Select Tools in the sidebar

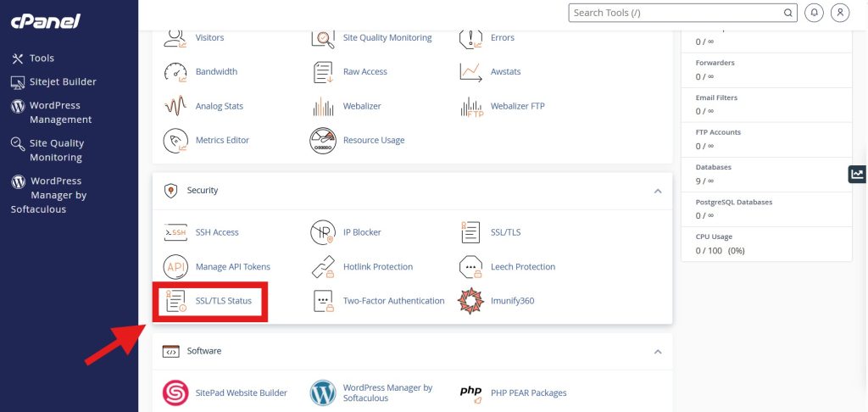tap(42, 58)
